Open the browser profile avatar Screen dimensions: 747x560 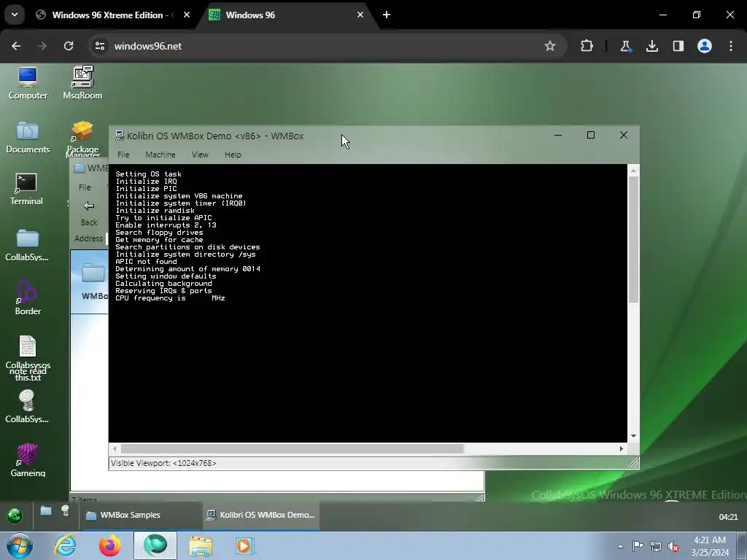point(705,46)
